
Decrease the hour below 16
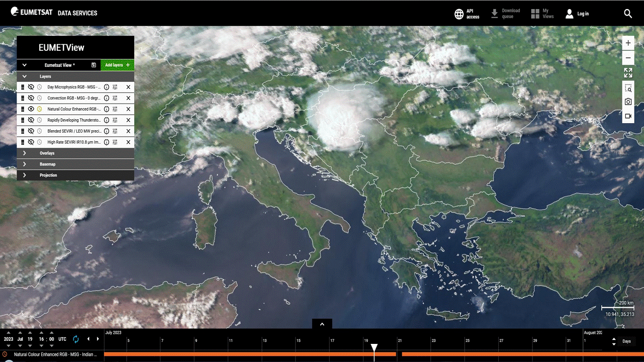pyautogui.click(x=41, y=346)
